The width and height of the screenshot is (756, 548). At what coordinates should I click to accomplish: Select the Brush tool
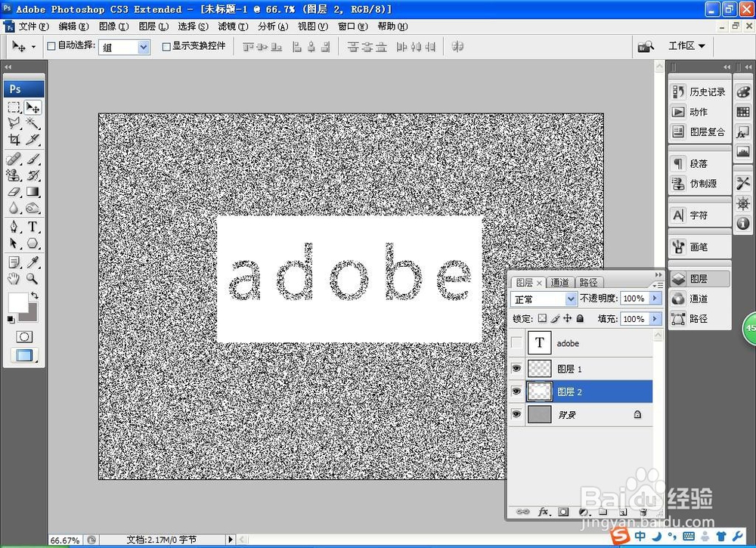[x=33, y=159]
